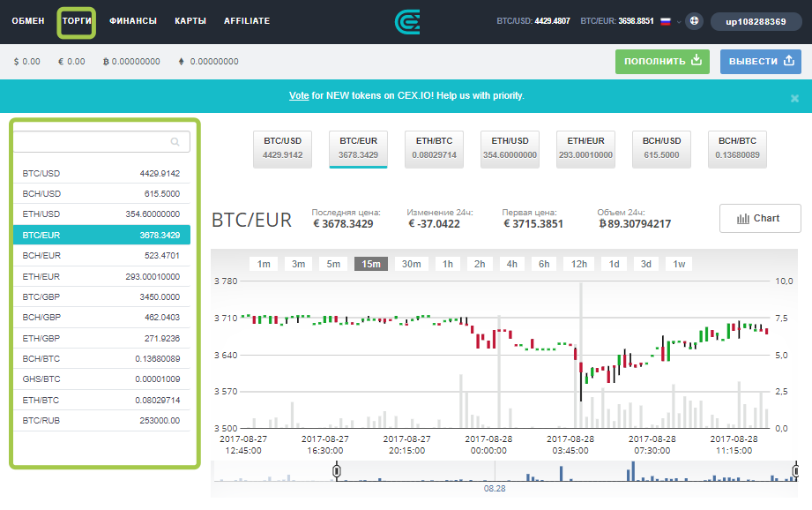Click the bitcoin balance 0.00000000
The image size is (812, 510).
[131, 61]
